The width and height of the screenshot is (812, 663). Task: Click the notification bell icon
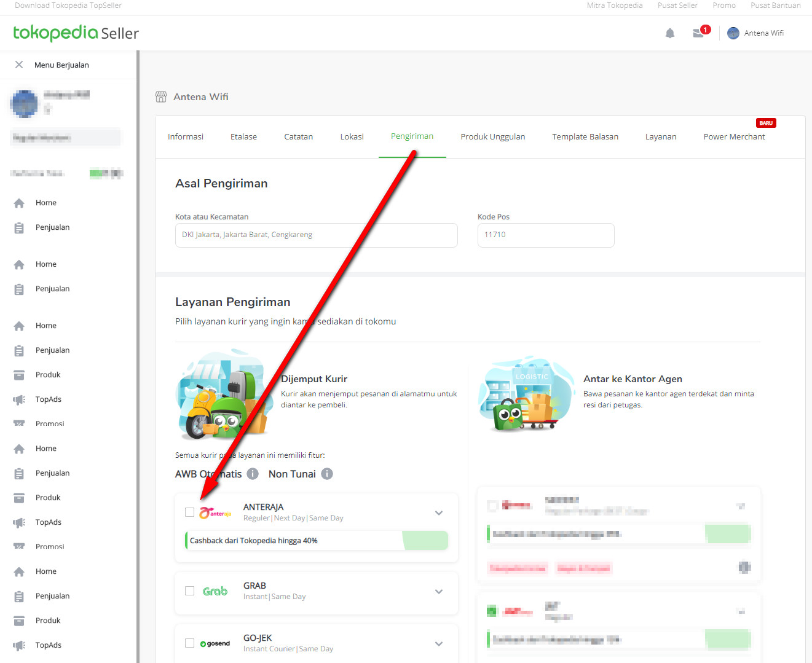670,33
